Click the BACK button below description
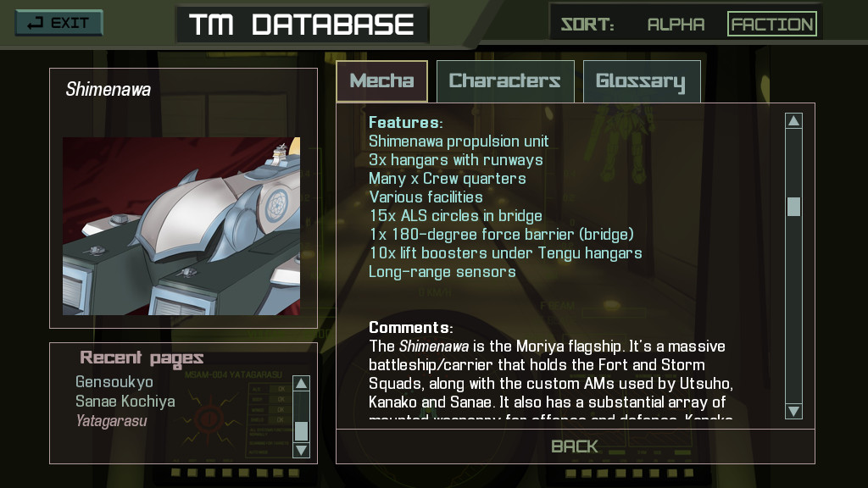 click(576, 446)
